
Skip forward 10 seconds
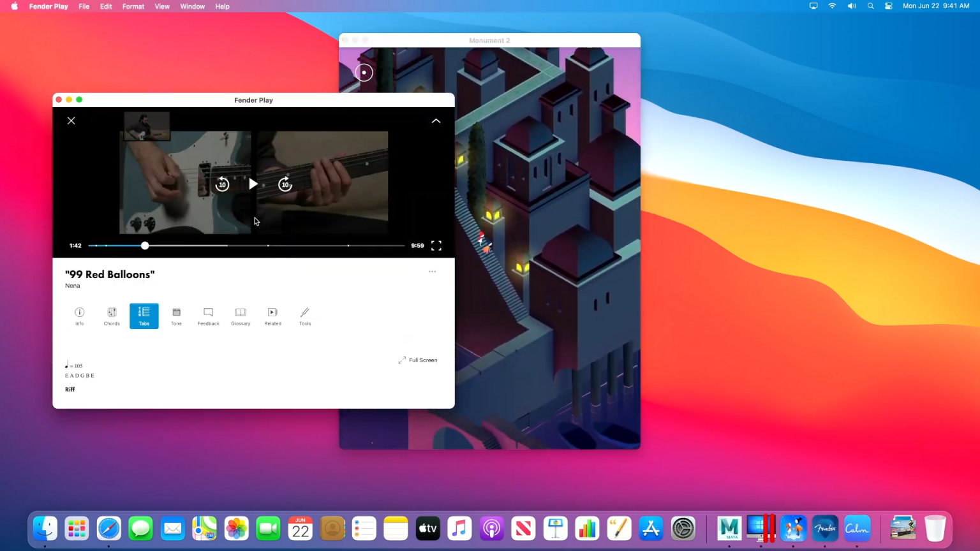pyautogui.click(x=285, y=184)
